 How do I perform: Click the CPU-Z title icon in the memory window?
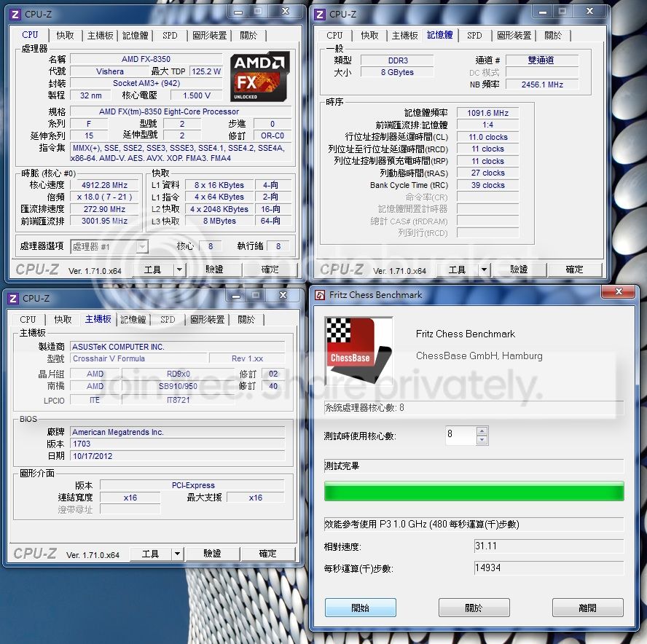coord(319,15)
